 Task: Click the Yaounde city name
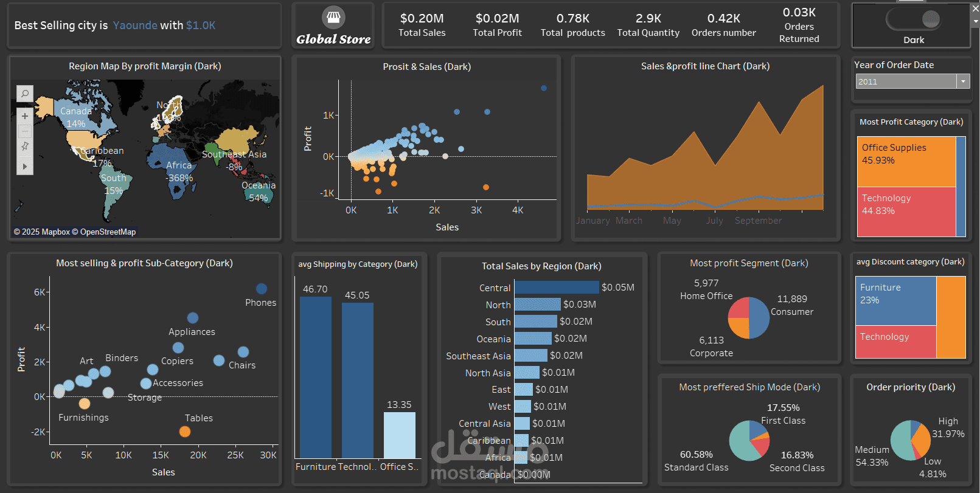(135, 26)
